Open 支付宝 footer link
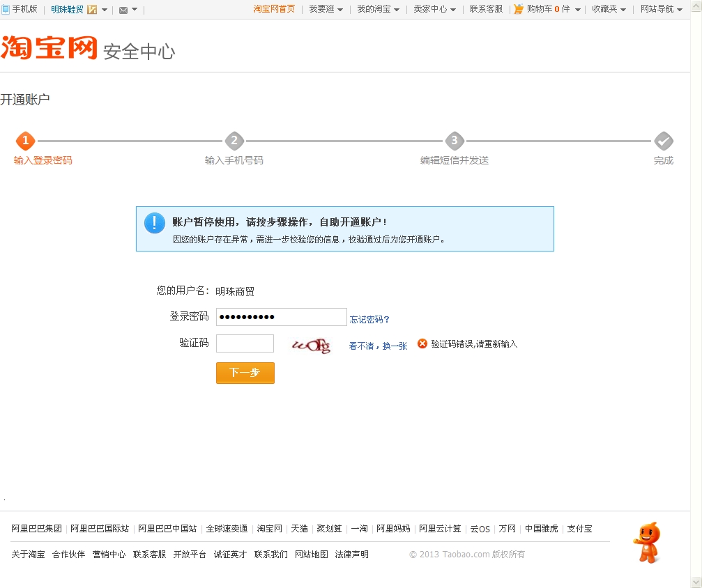This screenshot has height=588, width=702. pos(579,529)
